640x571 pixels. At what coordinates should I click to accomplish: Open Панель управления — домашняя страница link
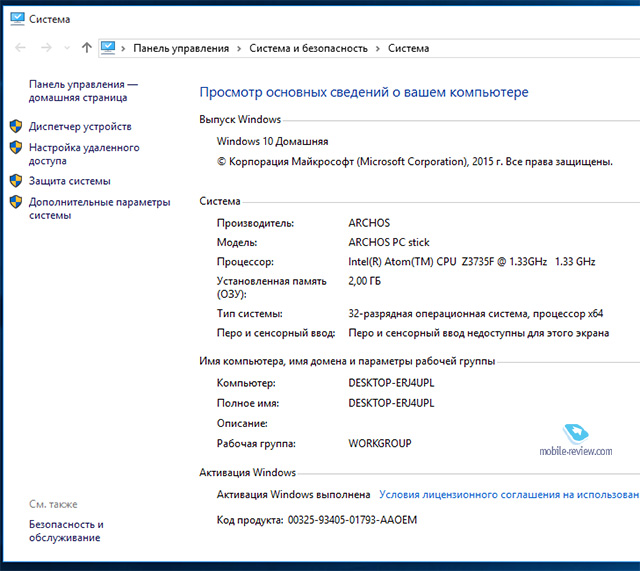(83, 91)
